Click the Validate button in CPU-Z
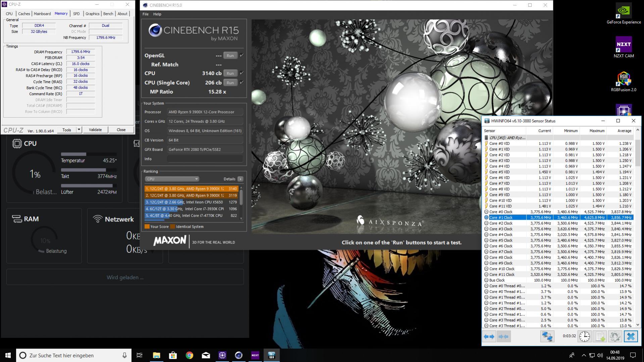Image resolution: width=644 pixels, height=362 pixels. [95, 130]
